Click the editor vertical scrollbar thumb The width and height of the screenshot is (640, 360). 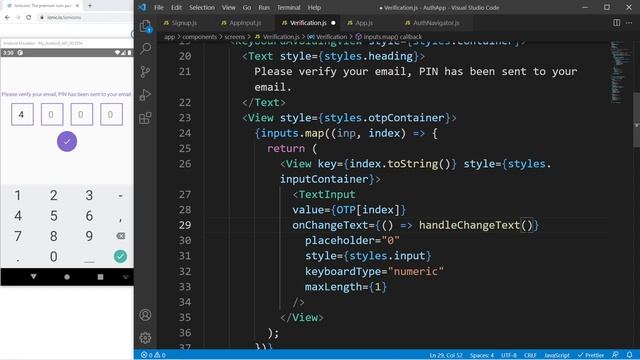[x=636, y=120]
